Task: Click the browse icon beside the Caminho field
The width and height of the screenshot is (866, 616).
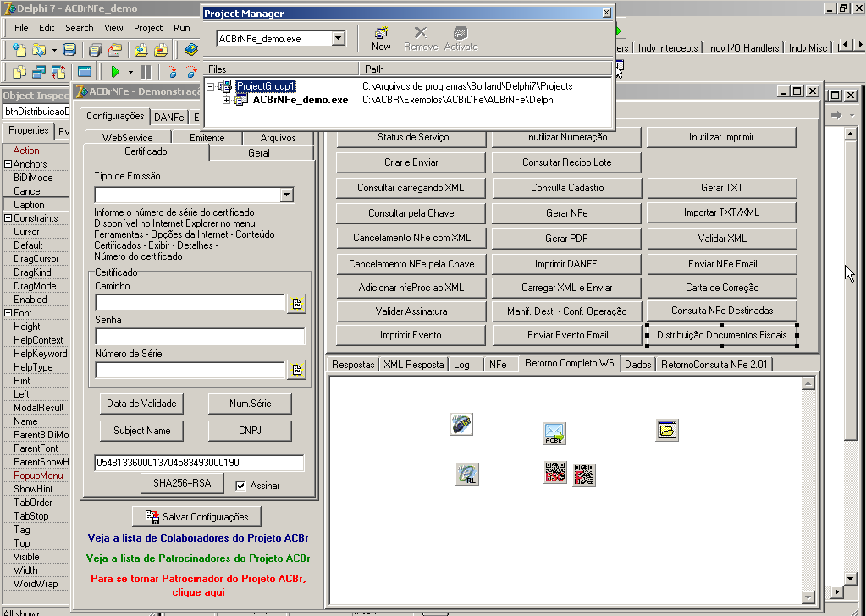Action: (x=297, y=304)
